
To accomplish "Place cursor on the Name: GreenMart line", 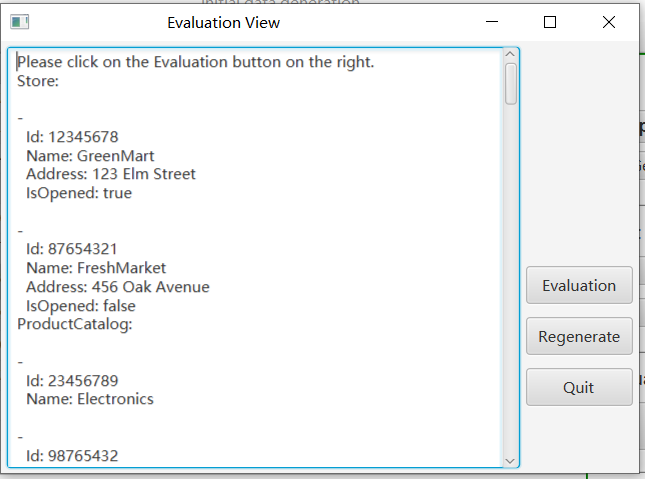I will 90,155.
